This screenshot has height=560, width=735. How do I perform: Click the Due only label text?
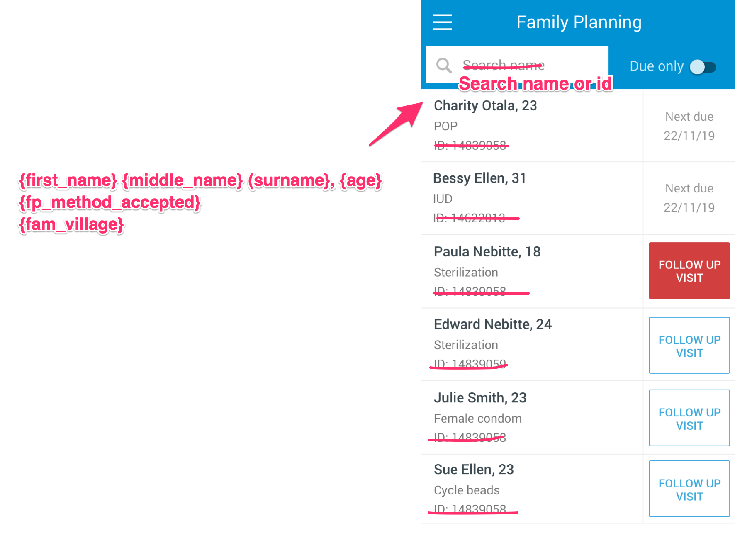coord(657,66)
